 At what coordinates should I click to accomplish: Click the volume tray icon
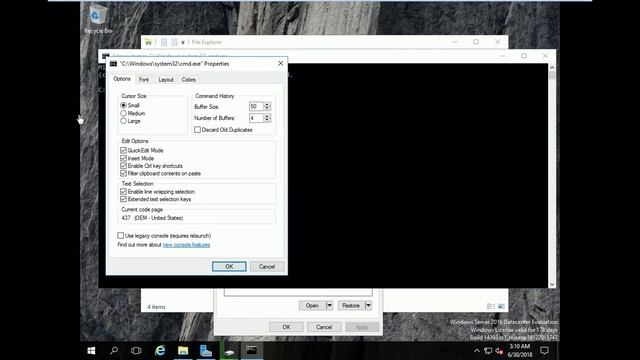click(x=499, y=351)
